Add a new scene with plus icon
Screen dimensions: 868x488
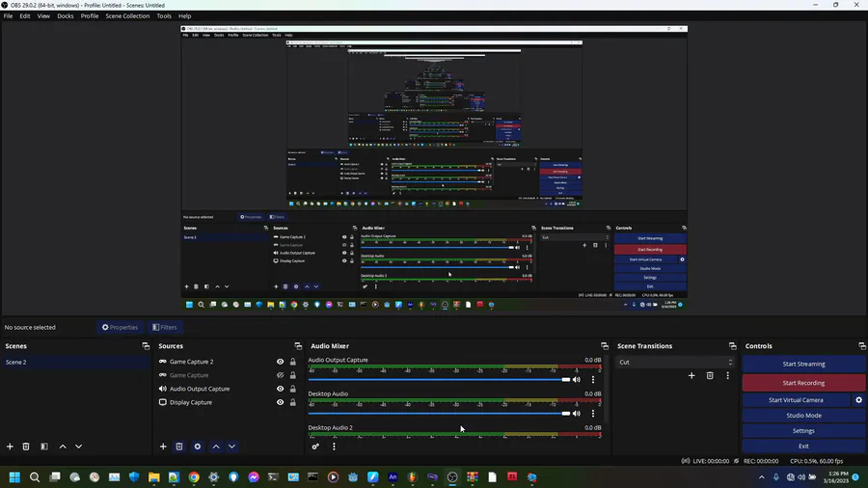pyautogui.click(x=10, y=447)
